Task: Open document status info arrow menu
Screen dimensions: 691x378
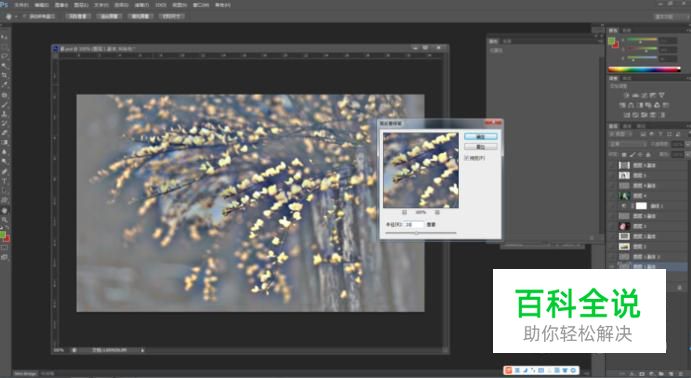Action: (142, 350)
